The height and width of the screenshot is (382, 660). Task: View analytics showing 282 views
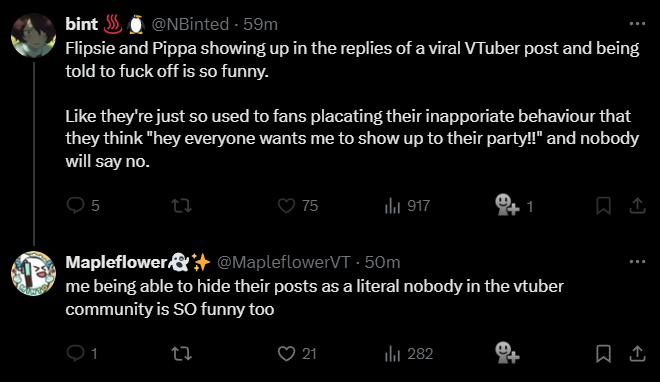[x=409, y=354]
